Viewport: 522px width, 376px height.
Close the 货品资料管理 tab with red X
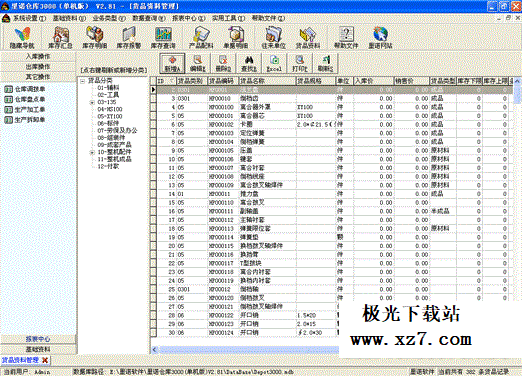point(45,360)
